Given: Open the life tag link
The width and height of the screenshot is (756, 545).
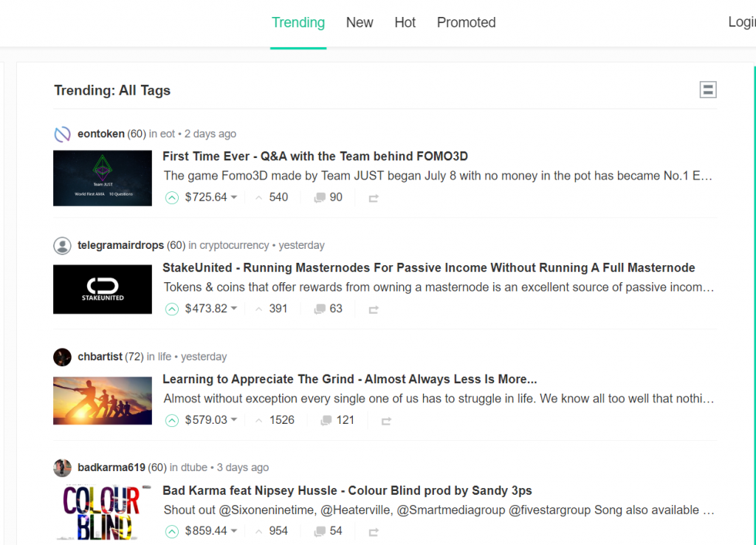Looking at the screenshot, I should [165, 357].
